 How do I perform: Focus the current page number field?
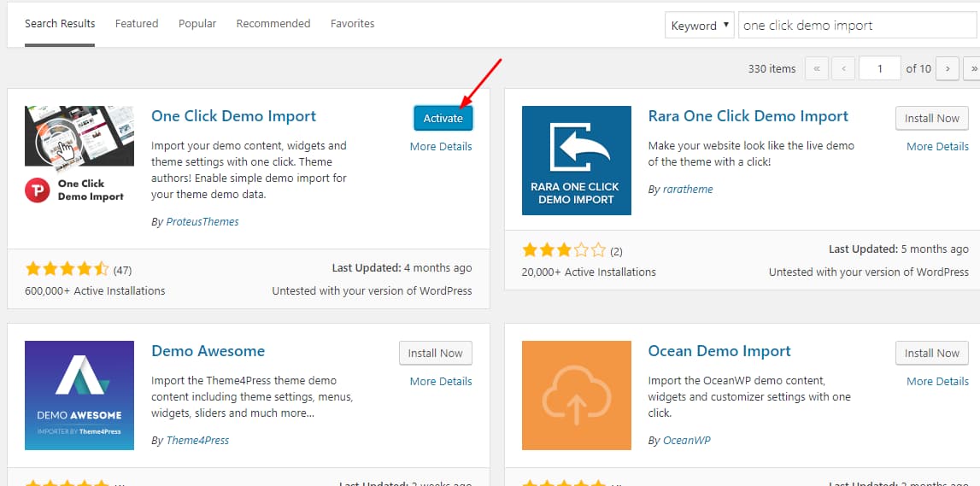(880, 68)
